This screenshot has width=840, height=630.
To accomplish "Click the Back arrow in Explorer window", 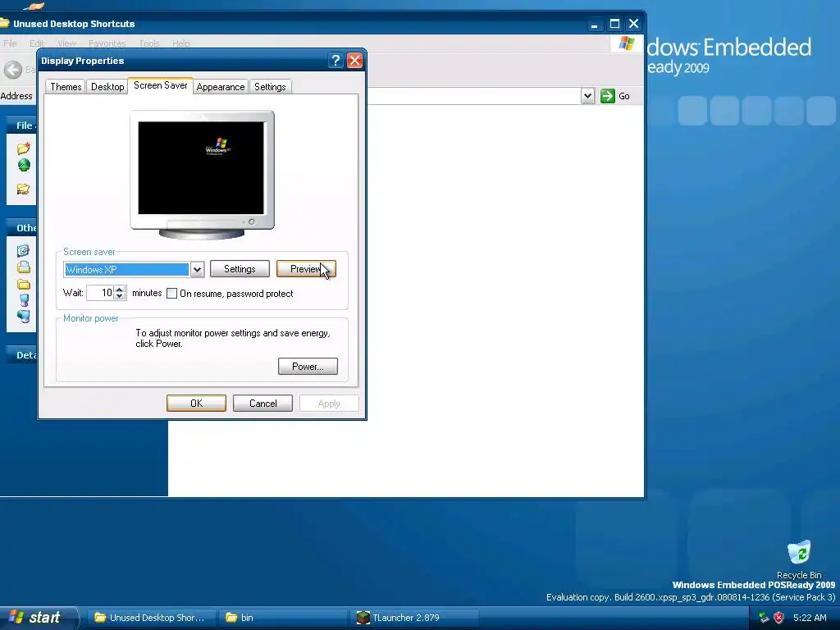I will point(13,70).
